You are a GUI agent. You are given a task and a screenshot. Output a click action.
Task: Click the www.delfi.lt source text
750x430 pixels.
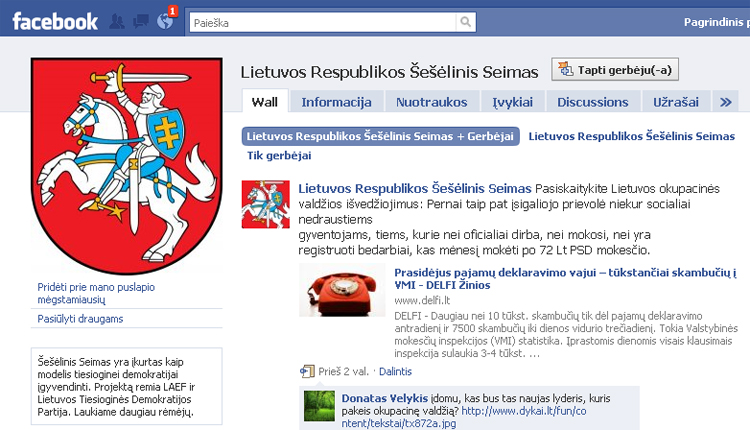[x=422, y=300]
